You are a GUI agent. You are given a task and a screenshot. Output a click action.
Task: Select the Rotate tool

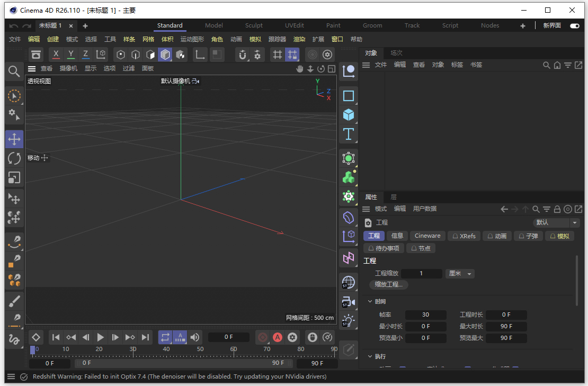click(x=14, y=158)
